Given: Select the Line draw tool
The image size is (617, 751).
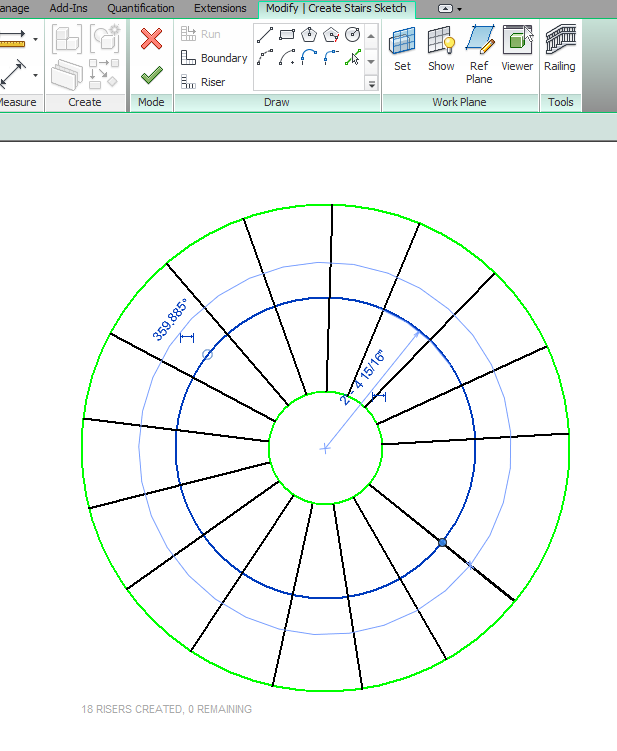Looking at the screenshot, I should coord(265,35).
